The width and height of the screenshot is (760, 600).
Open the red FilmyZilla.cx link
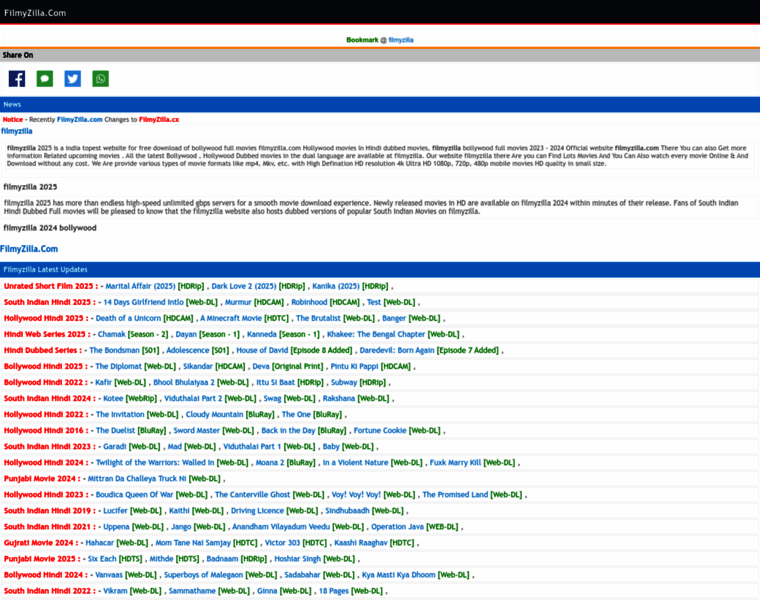coord(159,120)
